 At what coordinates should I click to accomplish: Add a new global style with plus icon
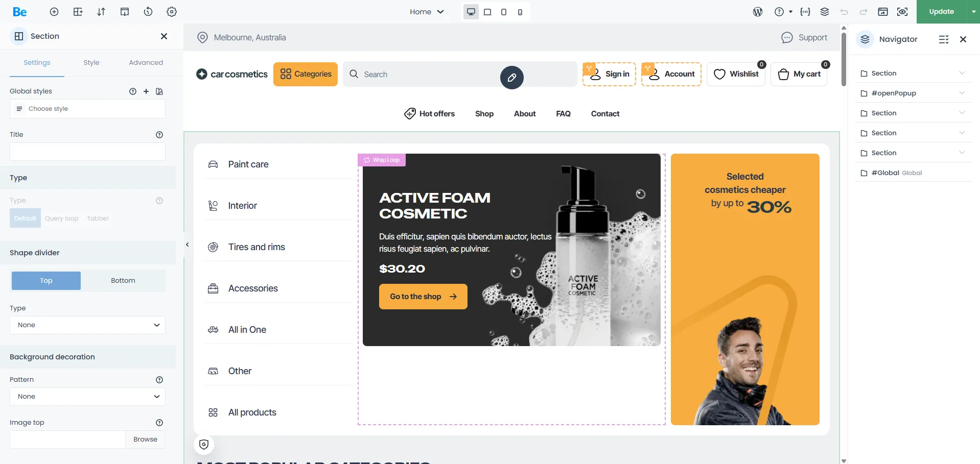coord(146,91)
